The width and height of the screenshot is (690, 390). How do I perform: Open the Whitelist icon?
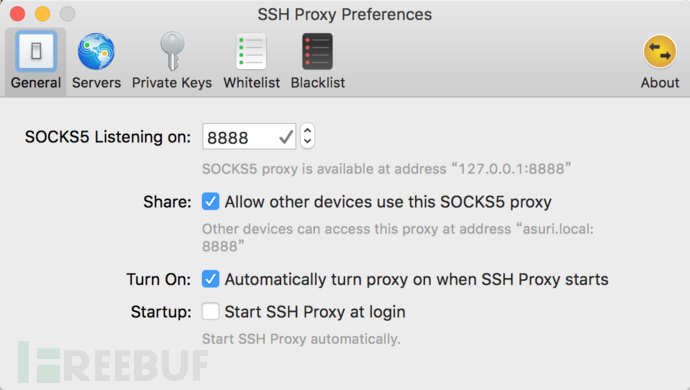(251, 52)
